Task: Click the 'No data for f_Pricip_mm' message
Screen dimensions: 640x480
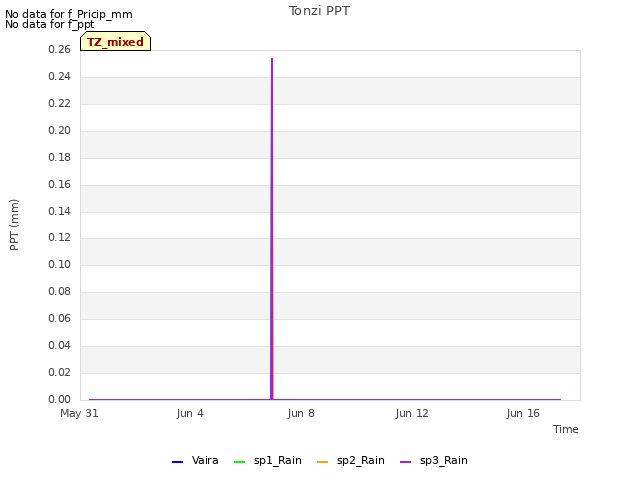Action: pos(69,14)
